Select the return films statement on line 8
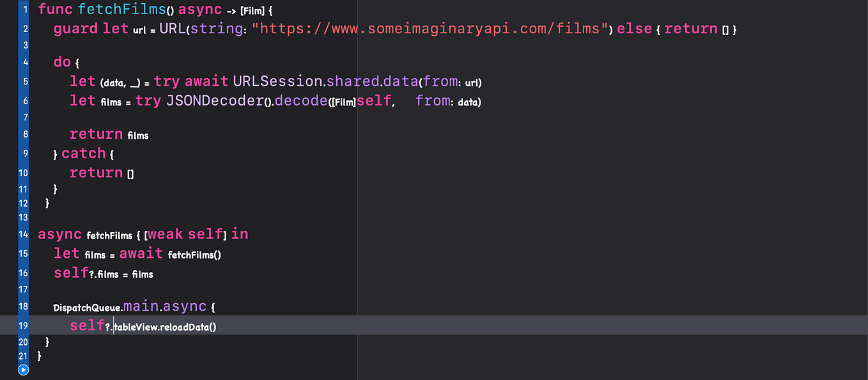Image resolution: width=868 pixels, height=380 pixels. 110,134
